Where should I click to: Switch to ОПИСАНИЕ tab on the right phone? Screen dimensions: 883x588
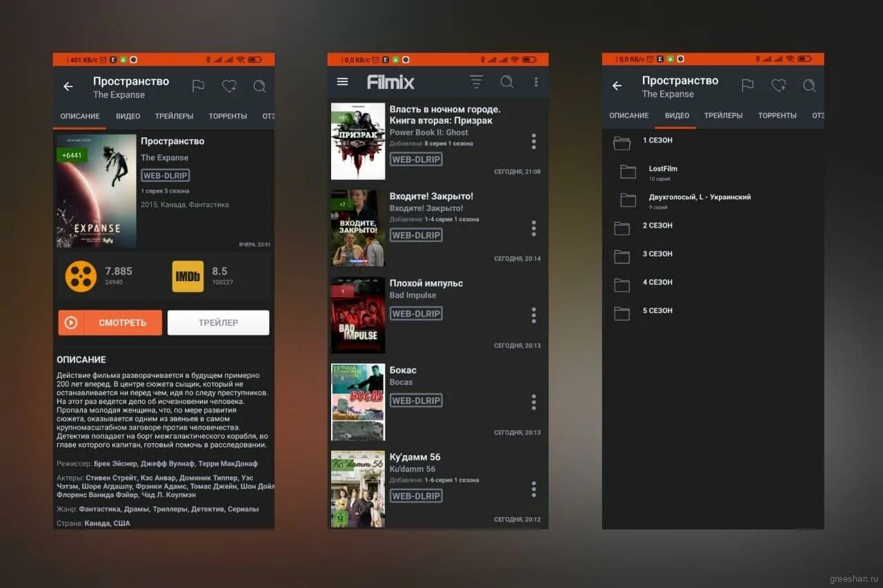point(628,115)
